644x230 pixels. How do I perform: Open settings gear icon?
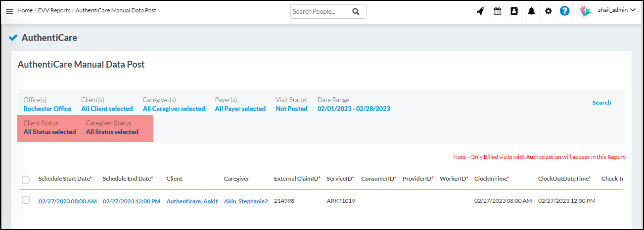548,11
